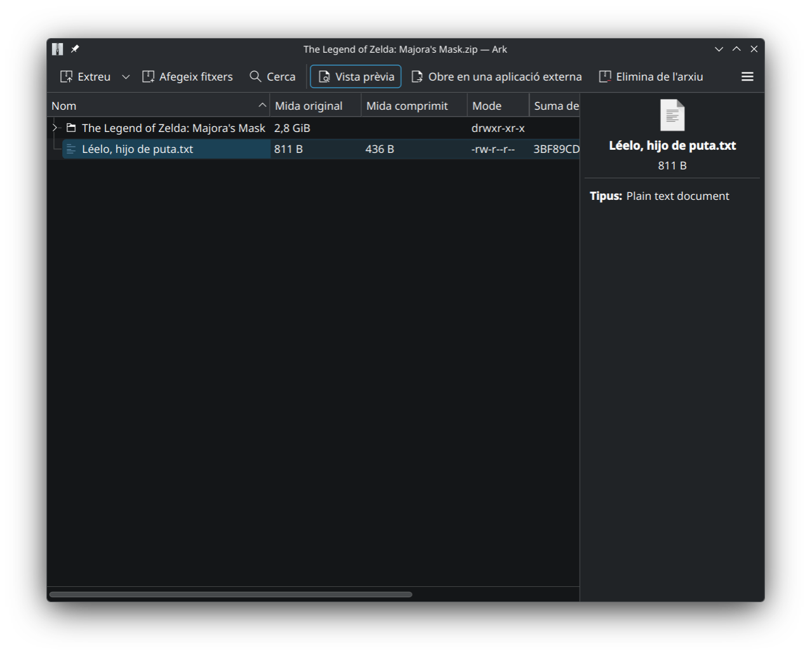Screen dimensions: 812x658
Task: Click the Ark application icon in the titlebar
Action: 58,49
